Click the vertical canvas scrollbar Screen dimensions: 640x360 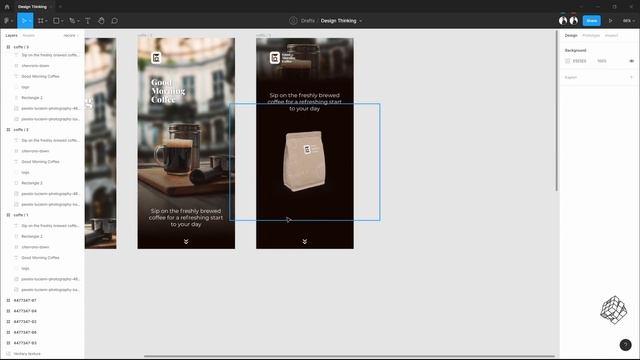pyautogui.click(x=556, y=110)
